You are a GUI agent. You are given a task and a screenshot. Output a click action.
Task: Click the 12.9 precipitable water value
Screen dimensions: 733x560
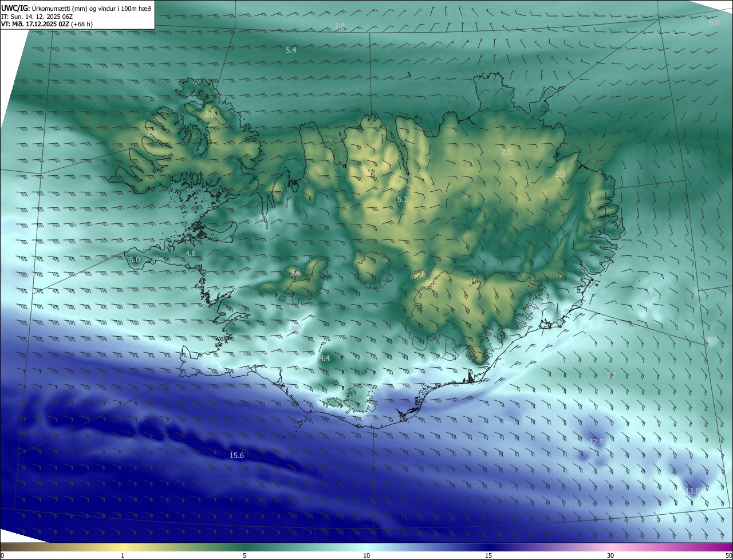pyautogui.click(x=597, y=441)
